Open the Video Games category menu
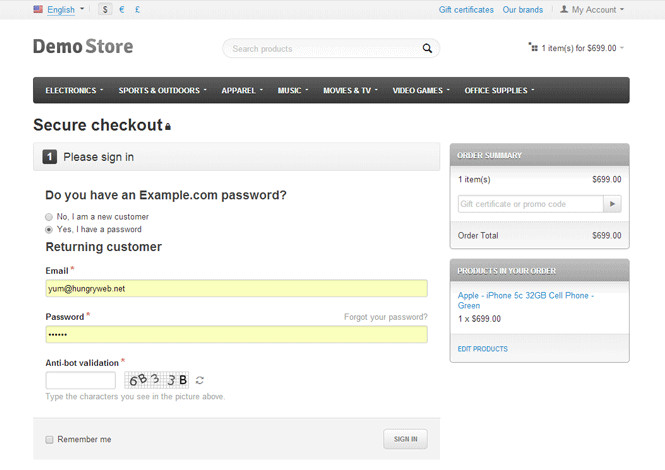The height and width of the screenshot is (470, 665). 422,91
